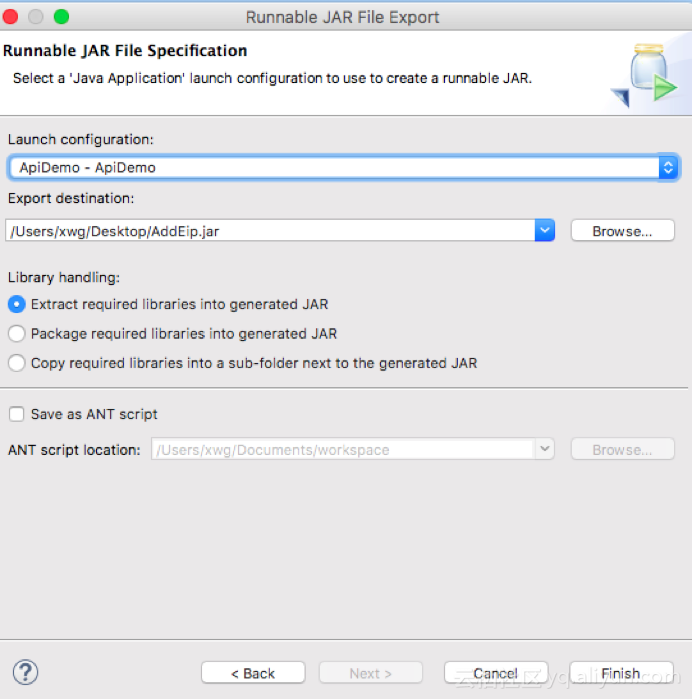Expand the Export destination history arrow
Image resolution: width=692 pixels, height=699 pixels.
[544, 230]
